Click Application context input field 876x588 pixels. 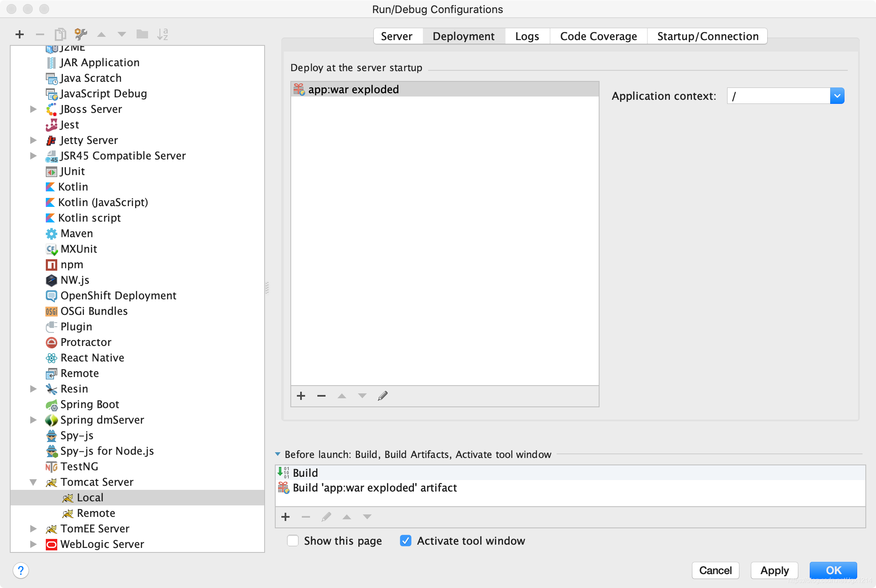pos(778,96)
